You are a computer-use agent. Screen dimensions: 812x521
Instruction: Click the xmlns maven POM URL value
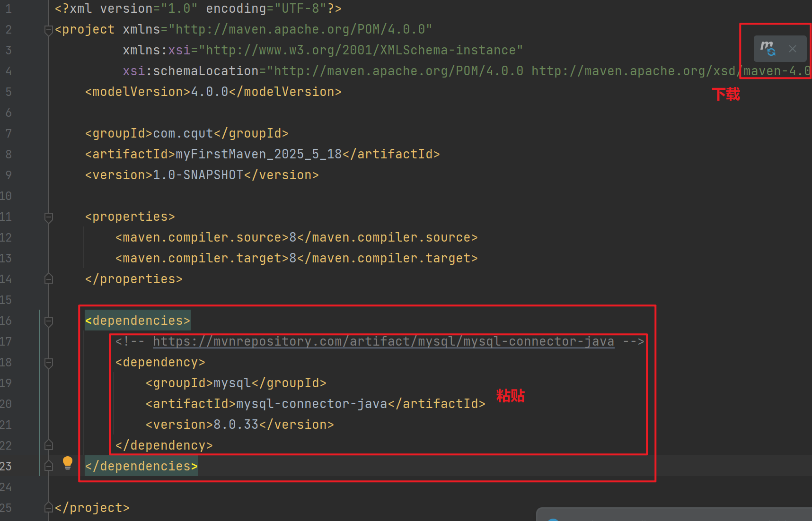[x=300, y=29]
